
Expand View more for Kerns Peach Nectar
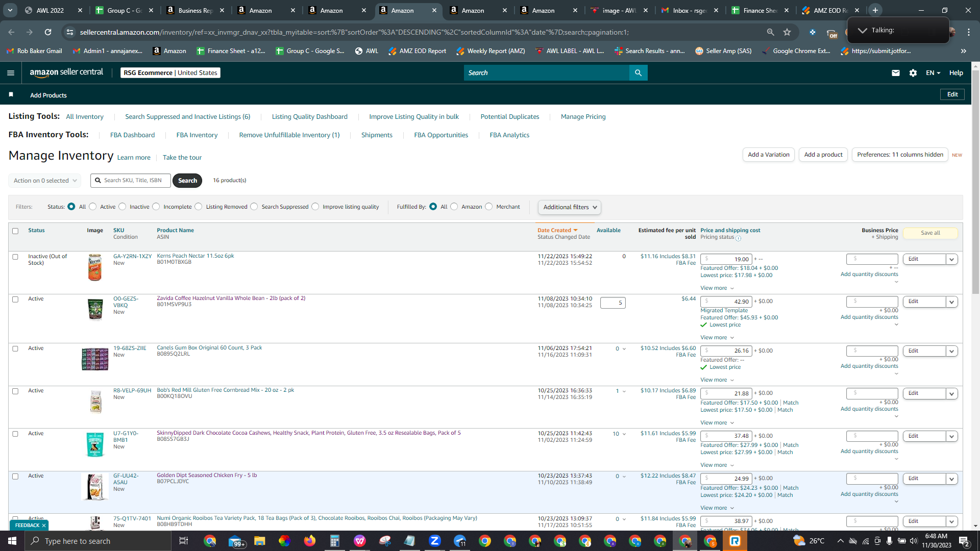click(x=717, y=288)
